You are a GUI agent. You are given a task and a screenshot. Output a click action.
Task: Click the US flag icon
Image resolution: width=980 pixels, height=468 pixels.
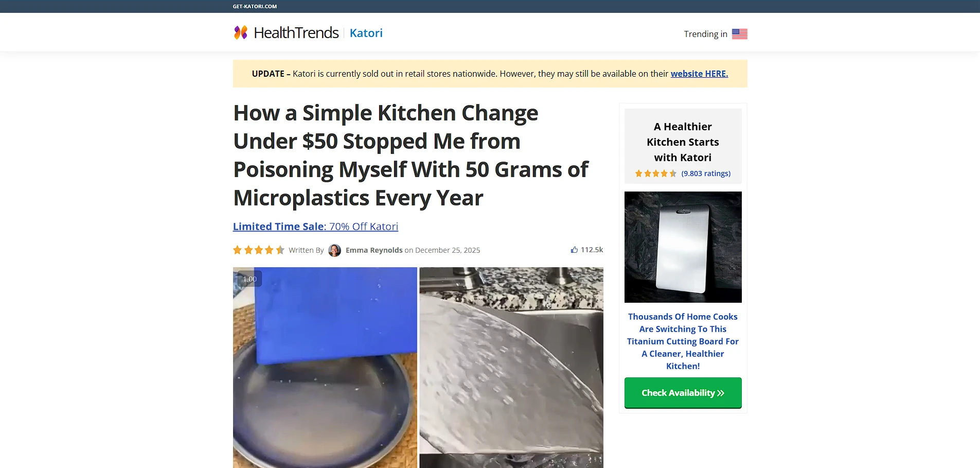pos(739,34)
